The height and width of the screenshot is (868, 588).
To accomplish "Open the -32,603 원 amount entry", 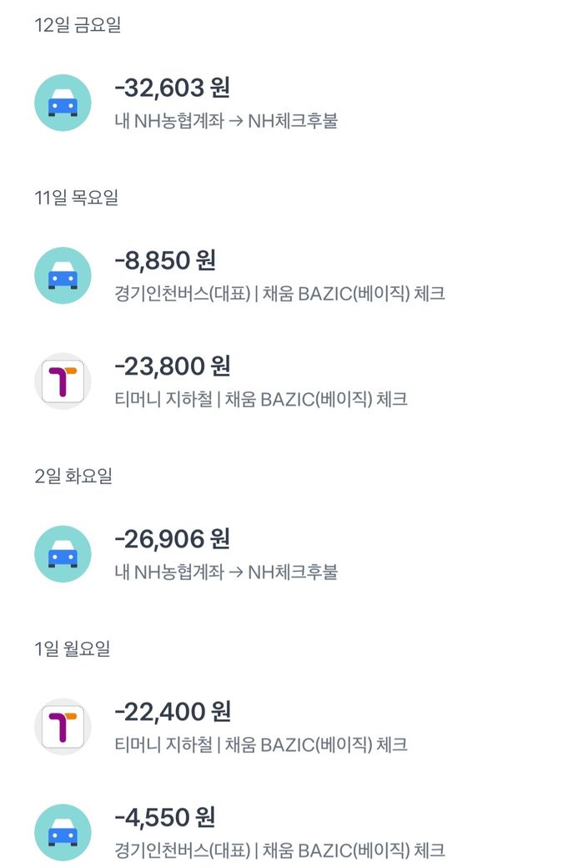I will pyautogui.click(x=172, y=87).
